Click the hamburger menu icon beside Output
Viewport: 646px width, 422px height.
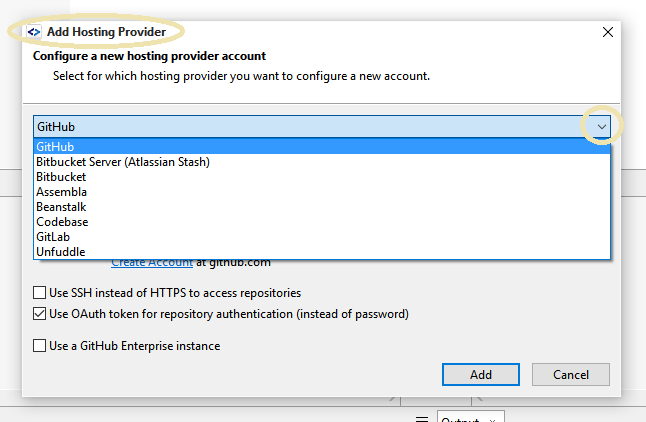[x=422, y=418]
